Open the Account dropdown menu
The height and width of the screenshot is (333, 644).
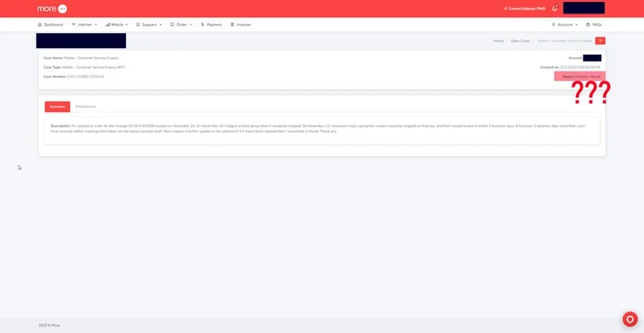(x=564, y=25)
